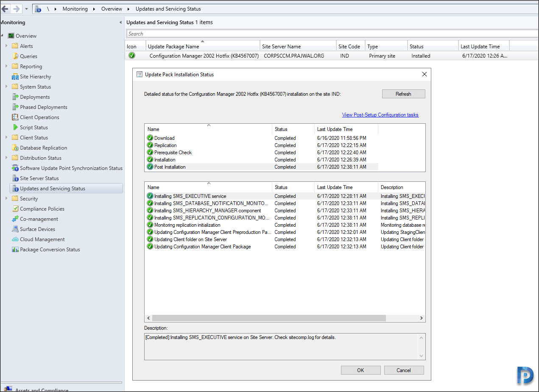The height and width of the screenshot is (392, 539).
Task: Close the Update Pack Installation Status dialog
Action: 424,74
